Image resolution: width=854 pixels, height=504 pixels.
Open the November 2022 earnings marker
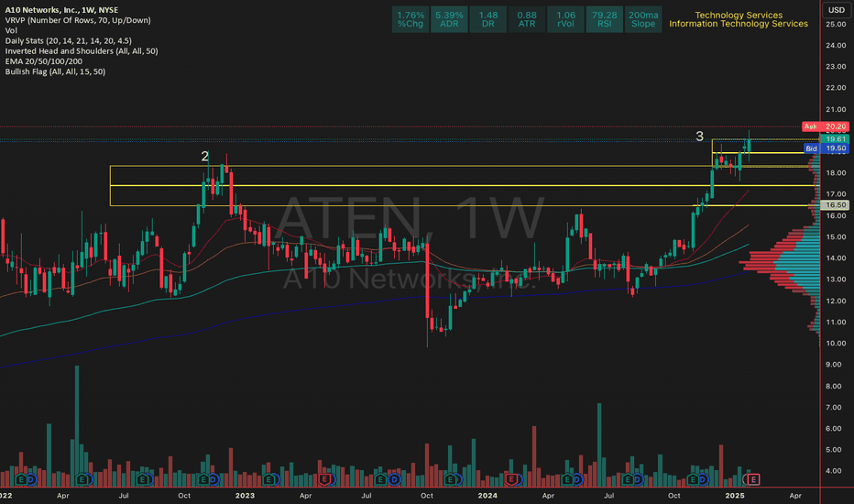click(203, 479)
